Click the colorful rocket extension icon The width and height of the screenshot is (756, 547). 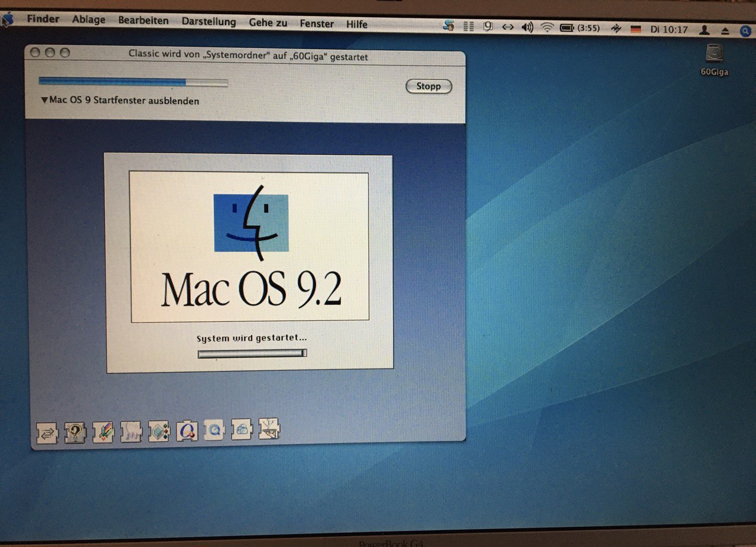(x=103, y=432)
